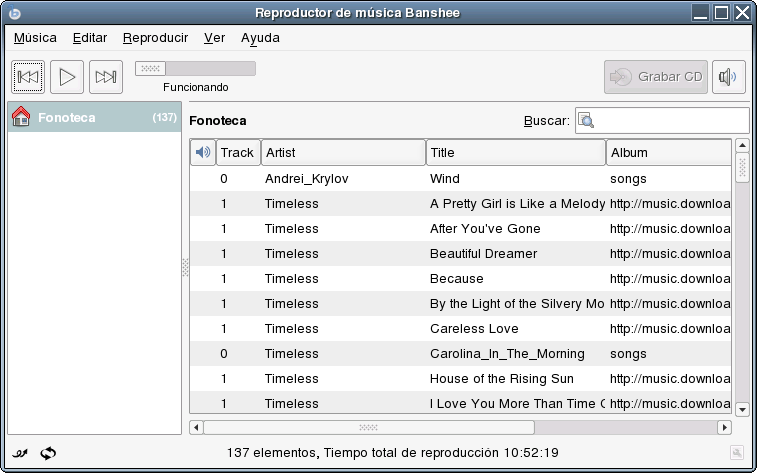Open the volume speaker button

729,77
